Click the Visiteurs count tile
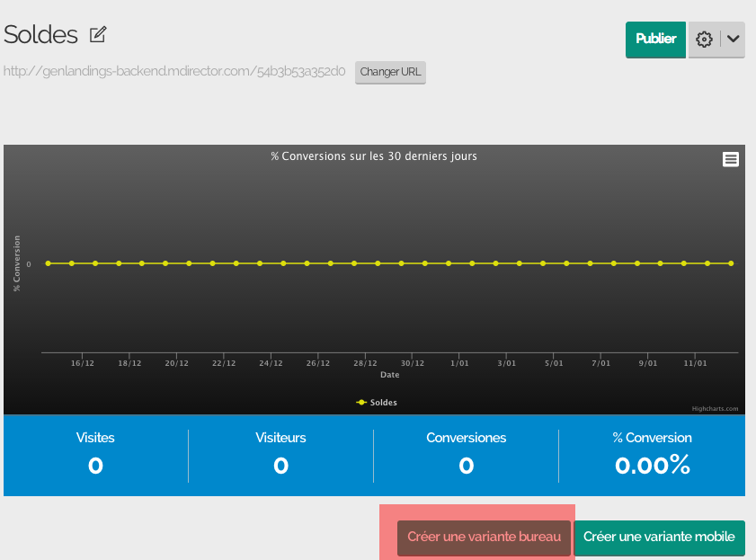 280,454
